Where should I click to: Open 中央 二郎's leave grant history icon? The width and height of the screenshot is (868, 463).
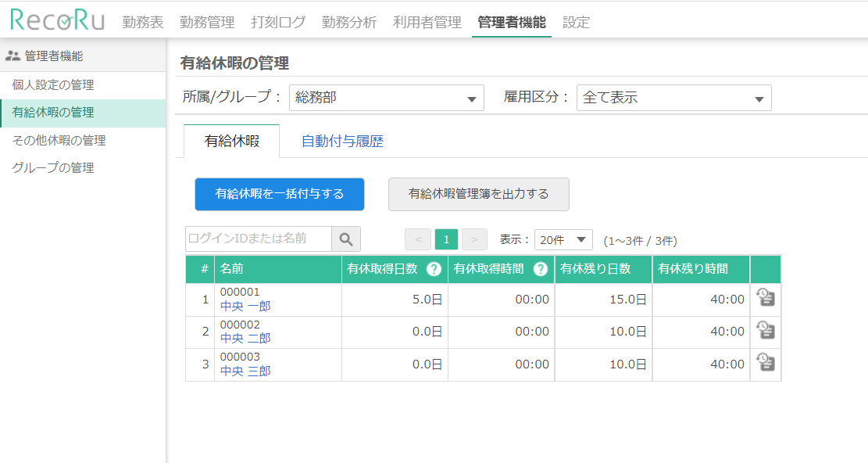coord(766,331)
